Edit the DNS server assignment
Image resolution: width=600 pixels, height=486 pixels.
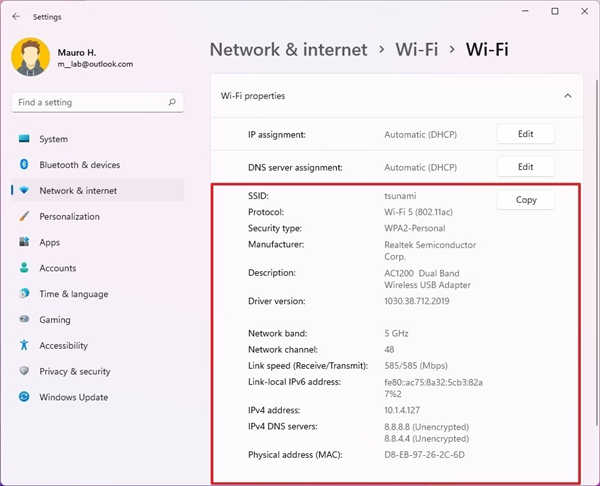[525, 167]
